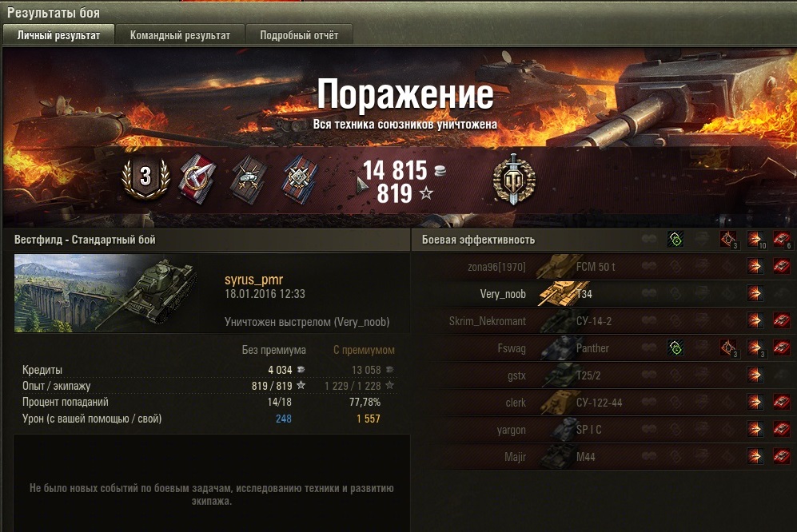Click the tank-emblem medal next to the pickaxe

tap(249, 179)
